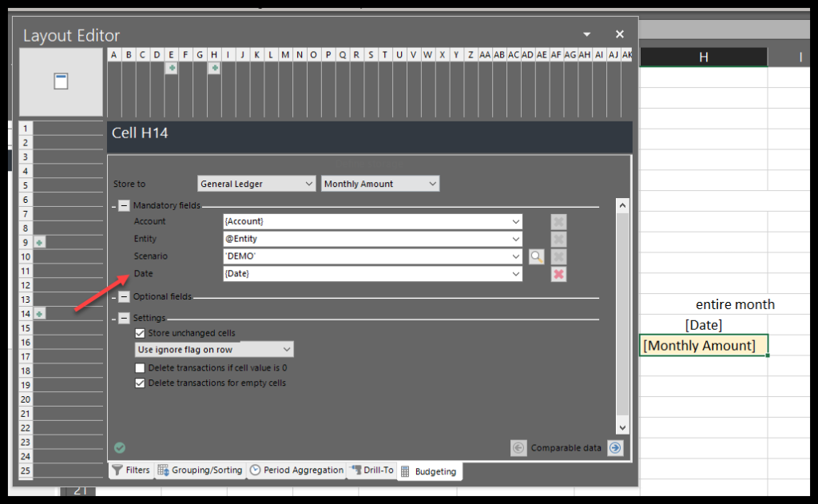Viewport: 818px width, 504px height.
Task: Select the Grouping/Sorting tab
Action: (200, 470)
